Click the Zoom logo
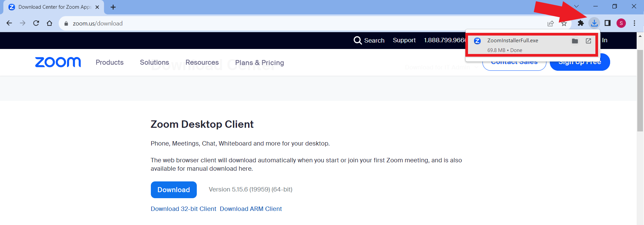 (x=58, y=62)
